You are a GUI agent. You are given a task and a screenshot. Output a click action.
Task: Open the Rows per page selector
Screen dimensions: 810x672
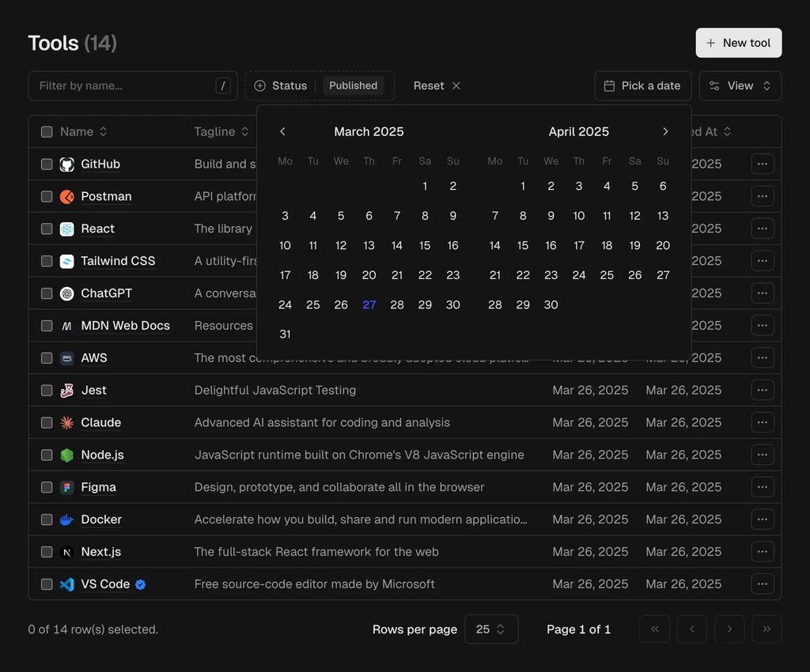491,629
